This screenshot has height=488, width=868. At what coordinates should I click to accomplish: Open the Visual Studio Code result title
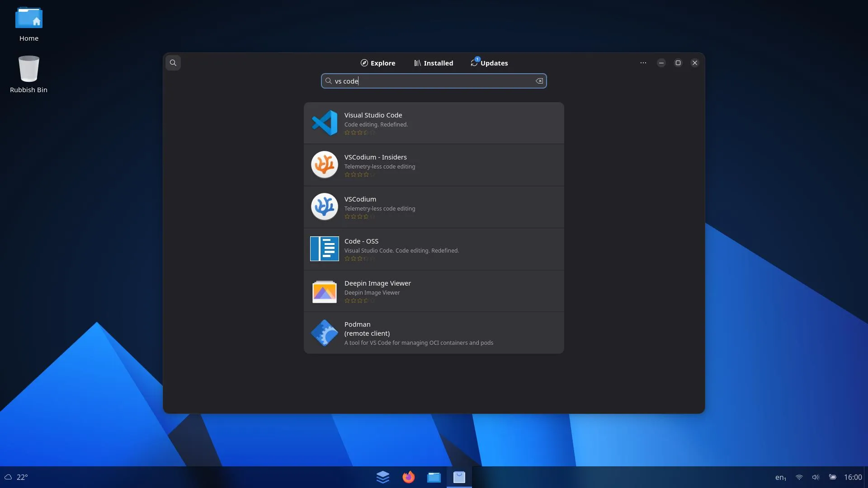[x=373, y=115]
